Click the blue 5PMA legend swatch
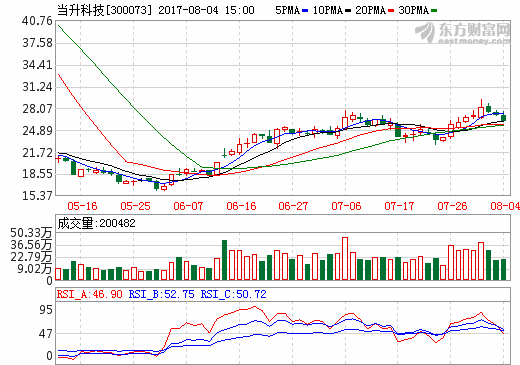 pos(305,11)
